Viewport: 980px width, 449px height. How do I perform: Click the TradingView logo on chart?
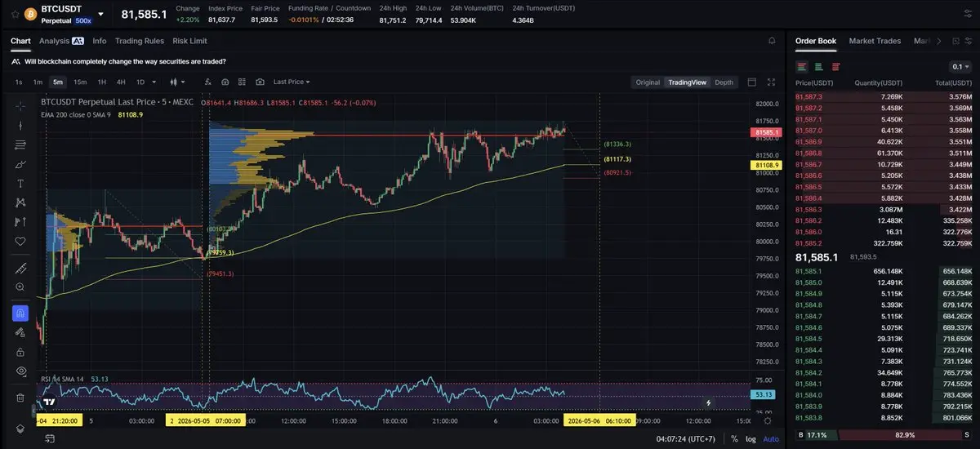50,401
